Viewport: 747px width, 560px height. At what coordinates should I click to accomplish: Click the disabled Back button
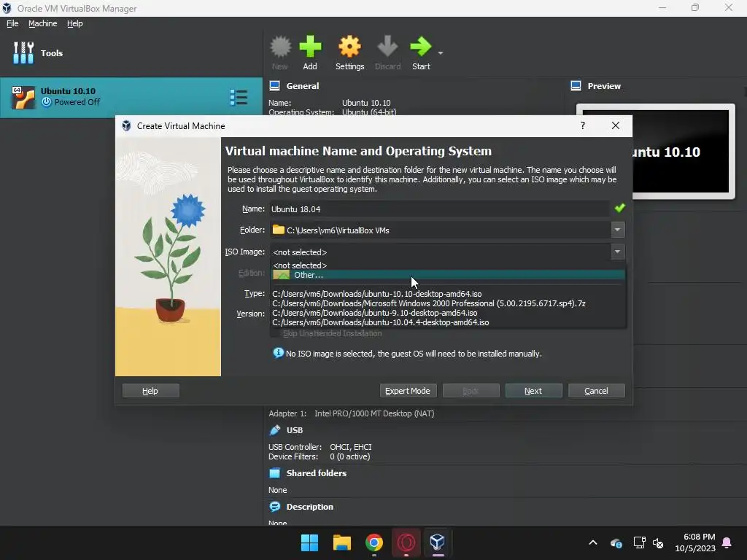pos(471,391)
